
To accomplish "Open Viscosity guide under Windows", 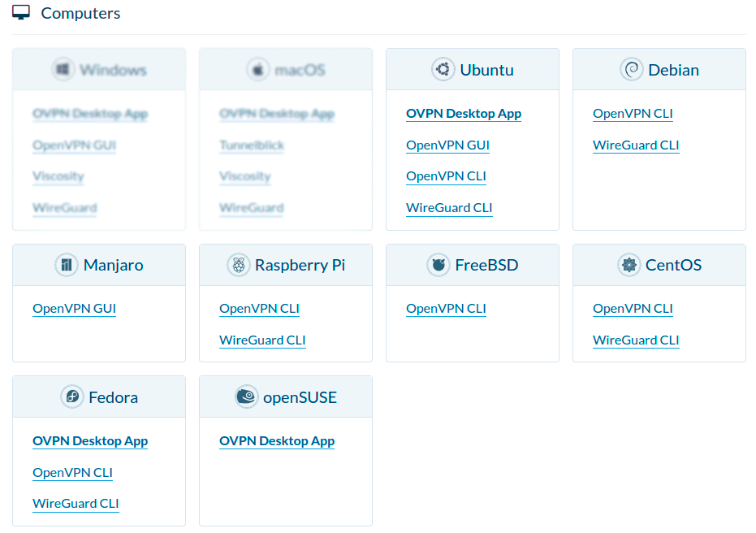I will click(58, 176).
